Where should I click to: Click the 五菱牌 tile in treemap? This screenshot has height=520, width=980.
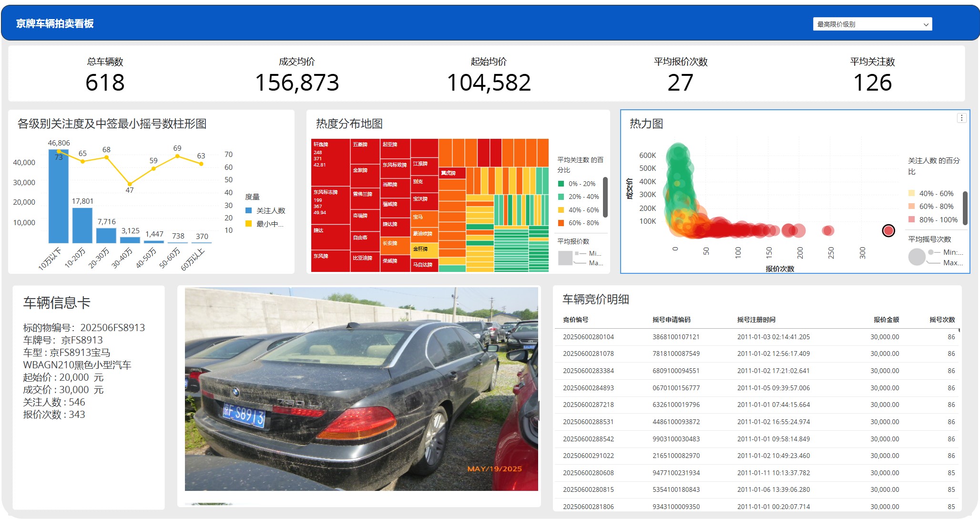pos(365,151)
